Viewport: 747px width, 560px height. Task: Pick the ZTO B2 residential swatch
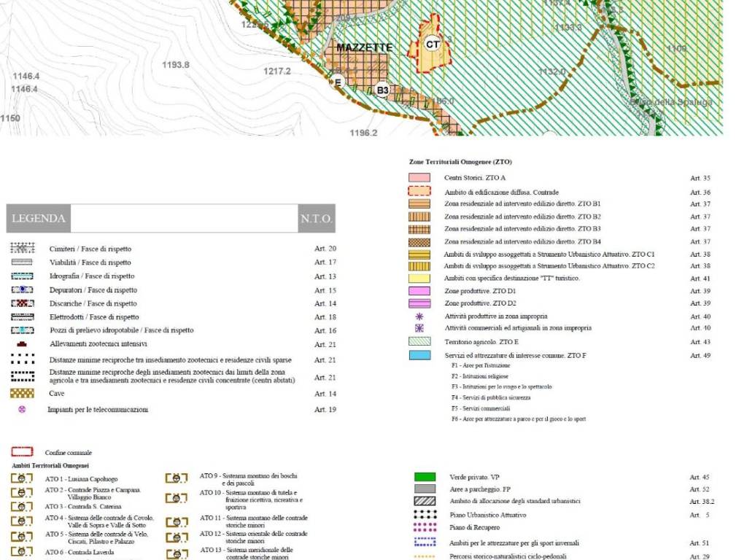pyautogui.click(x=419, y=217)
